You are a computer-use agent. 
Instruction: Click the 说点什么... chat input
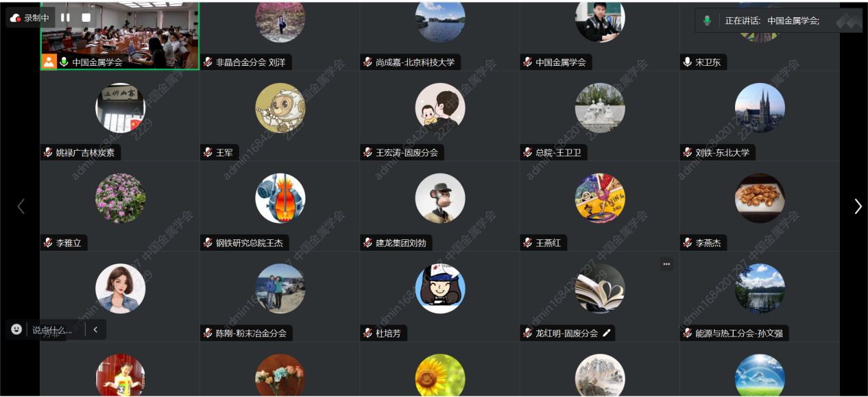pyautogui.click(x=52, y=330)
